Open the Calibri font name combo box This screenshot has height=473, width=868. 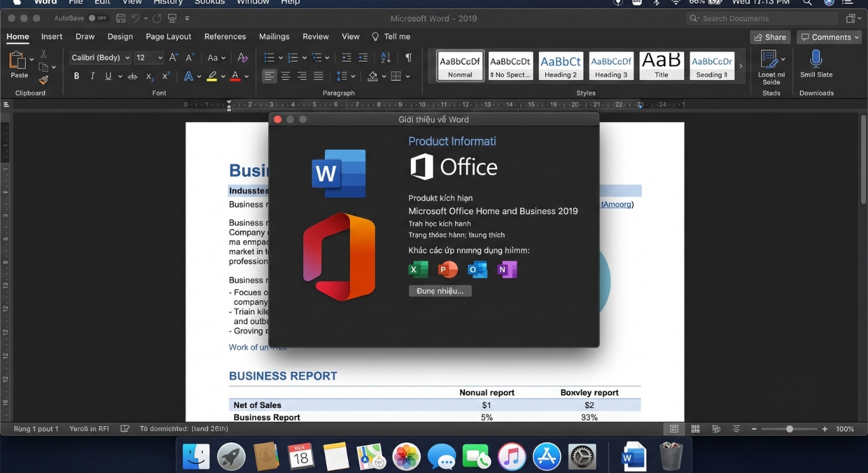[100, 58]
